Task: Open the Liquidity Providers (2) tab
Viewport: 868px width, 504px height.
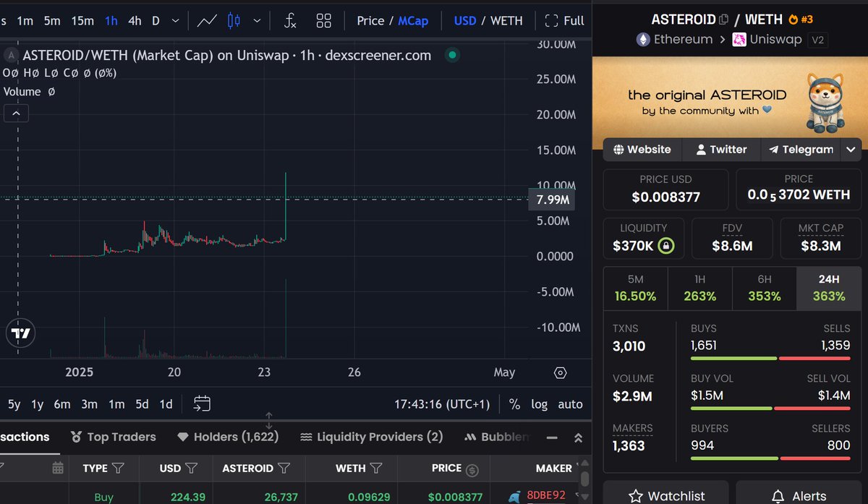Action: click(x=371, y=437)
